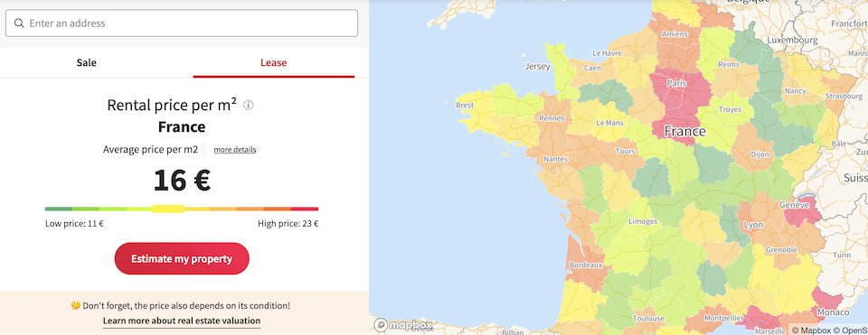Image resolution: width=868 pixels, height=335 pixels.
Task: Click Bordeaux on the map
Action: click(x=586, y=264)
